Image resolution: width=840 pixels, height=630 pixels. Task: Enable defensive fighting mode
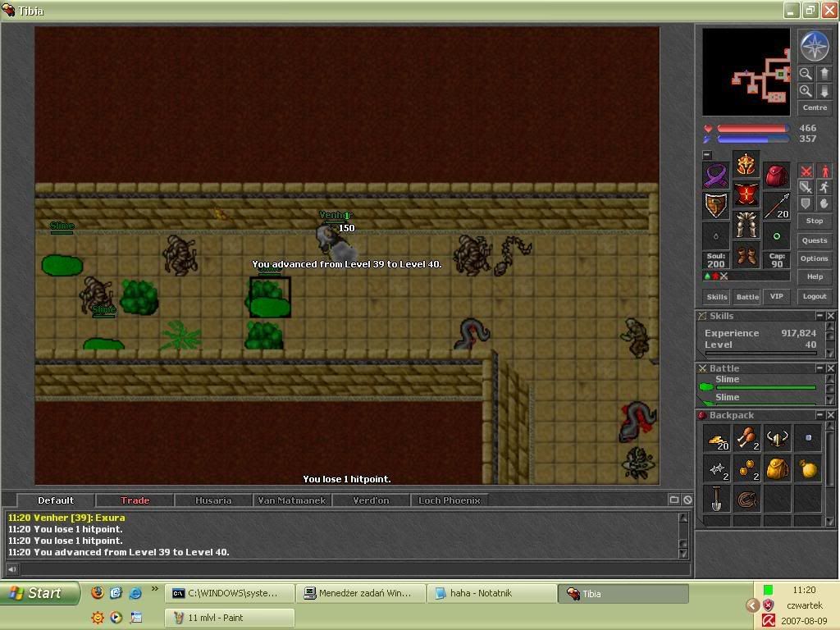pos(806,203)
